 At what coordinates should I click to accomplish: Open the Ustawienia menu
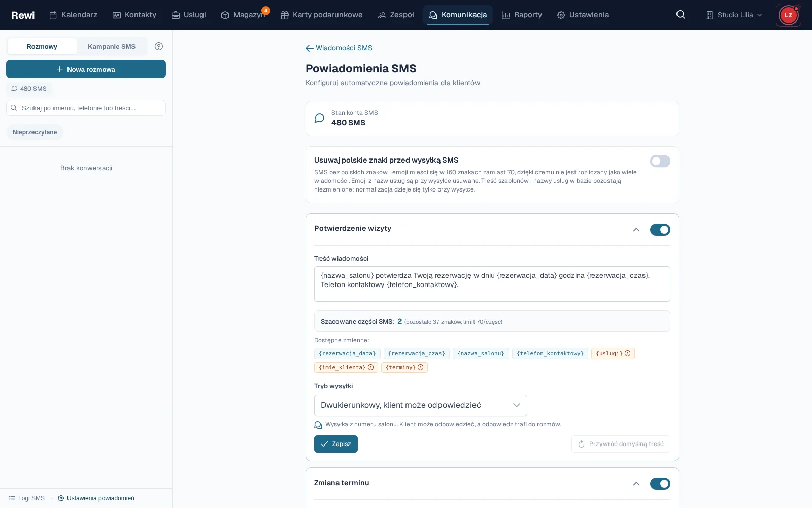pyautogui.click(x=583, y=15)
